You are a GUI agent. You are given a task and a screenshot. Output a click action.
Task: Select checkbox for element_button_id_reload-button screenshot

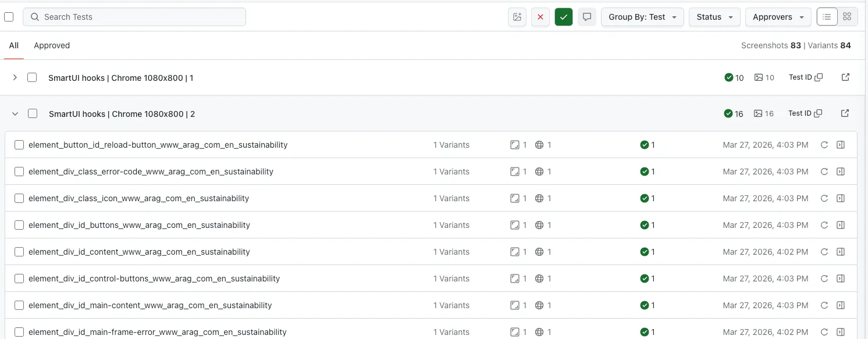point(19,145)
